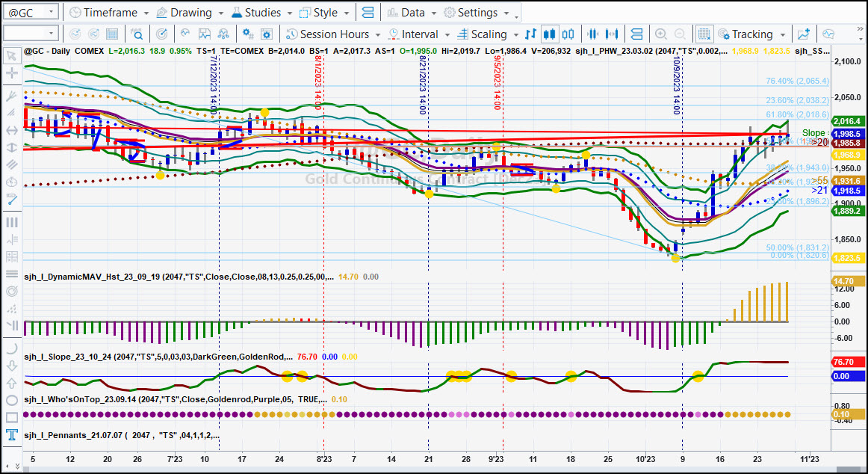The width and height of the screenshot is (868, 474).
Task: Select the crosshair cursor tool
Action: pos(11,73)
